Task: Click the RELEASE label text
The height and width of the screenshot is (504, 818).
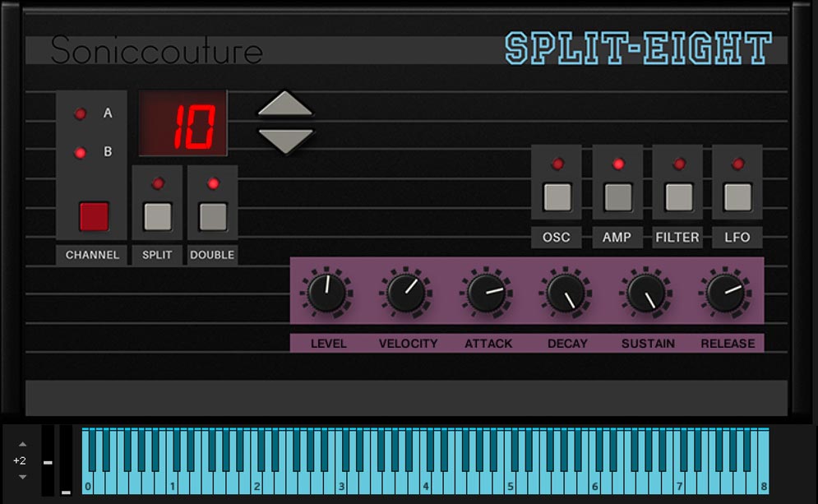Action: [728, 344]
